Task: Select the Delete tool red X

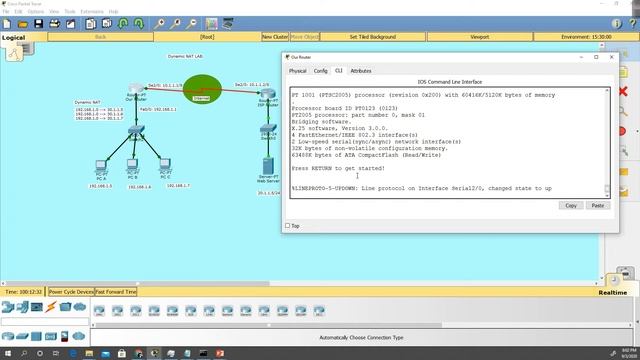Action: click(623, 91)
